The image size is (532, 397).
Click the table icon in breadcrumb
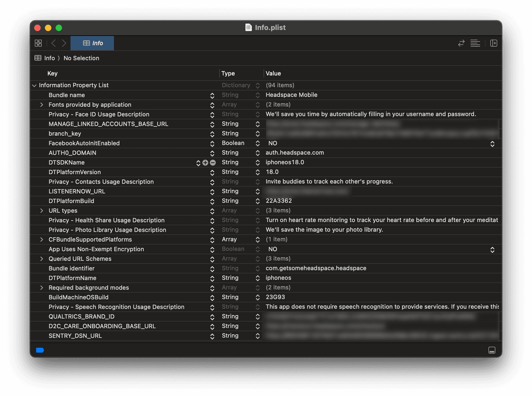coord(38,58)
